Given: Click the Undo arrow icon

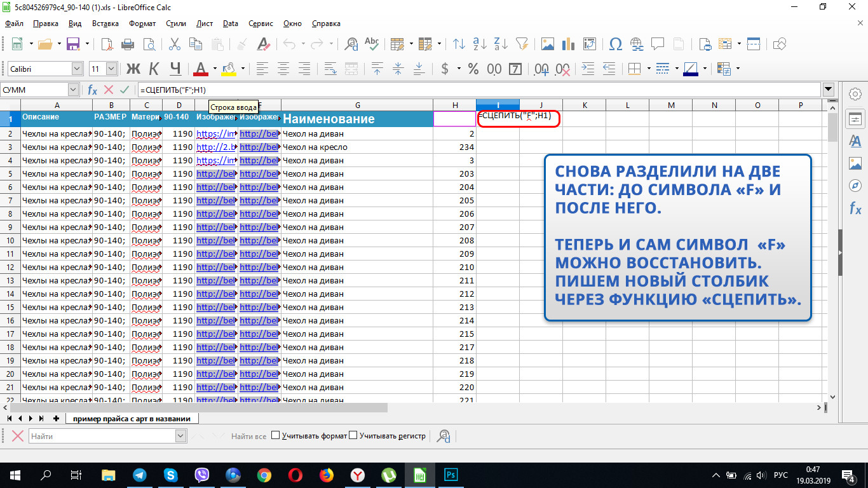Looking at the screenshot, I should pyautogui.click(x=289, y=44).
